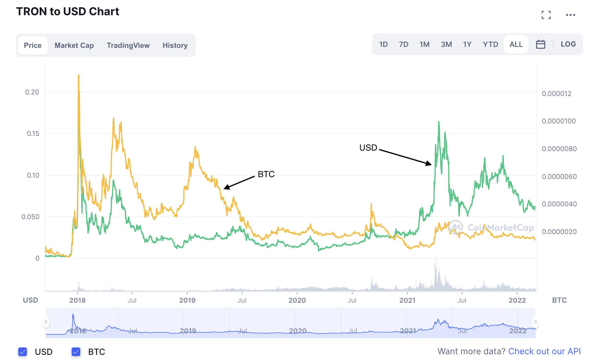This screenshot has width=595, height=364.
Task: Select the YTD range button
Action: point(490,45)
